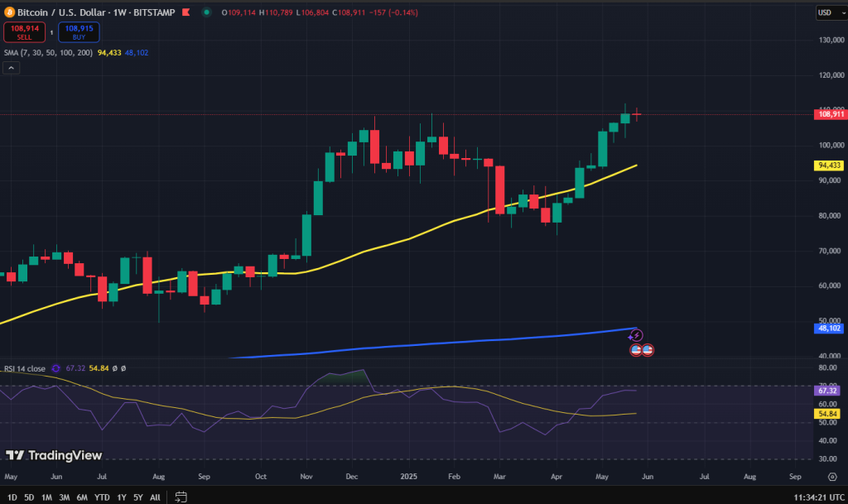
Task: Click the blue 48,102 SMA legend value
Action: (x=137, y=53)
